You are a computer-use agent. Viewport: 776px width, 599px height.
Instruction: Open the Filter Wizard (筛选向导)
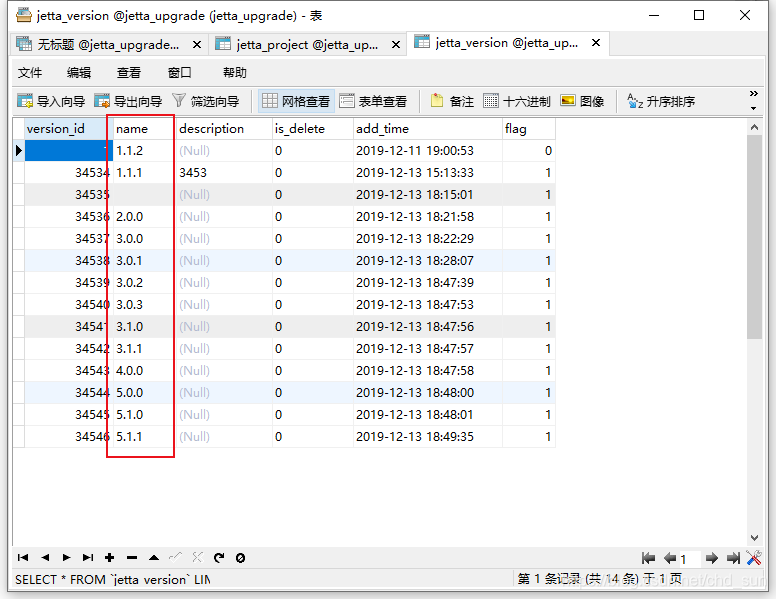(206, 101)
